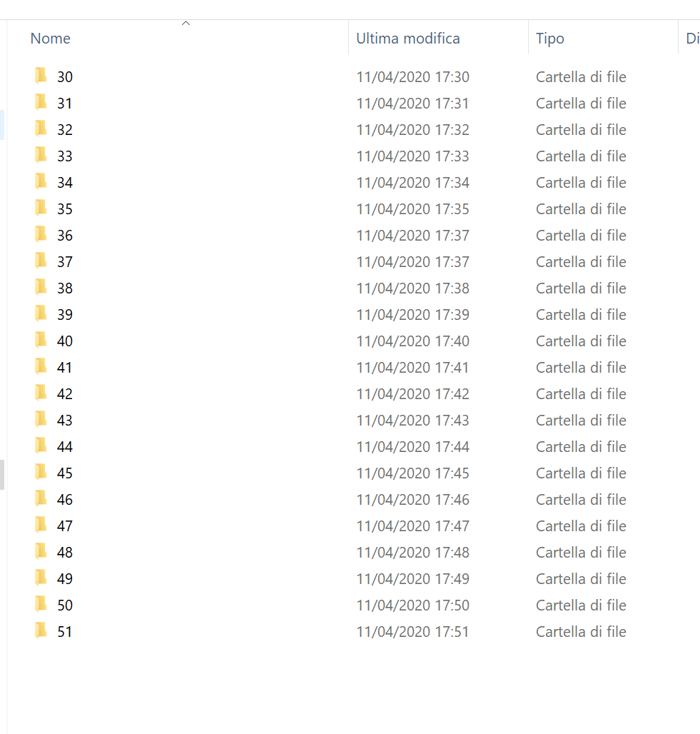Select folder name 45
This screenshot has height=734, width=700.
tap(64, 473)
